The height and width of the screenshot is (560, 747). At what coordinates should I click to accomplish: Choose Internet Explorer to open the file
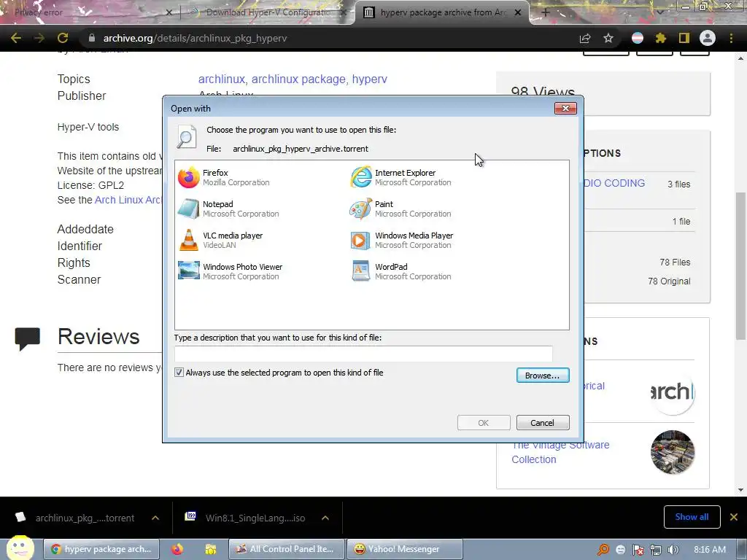click(x=400, y=177)
